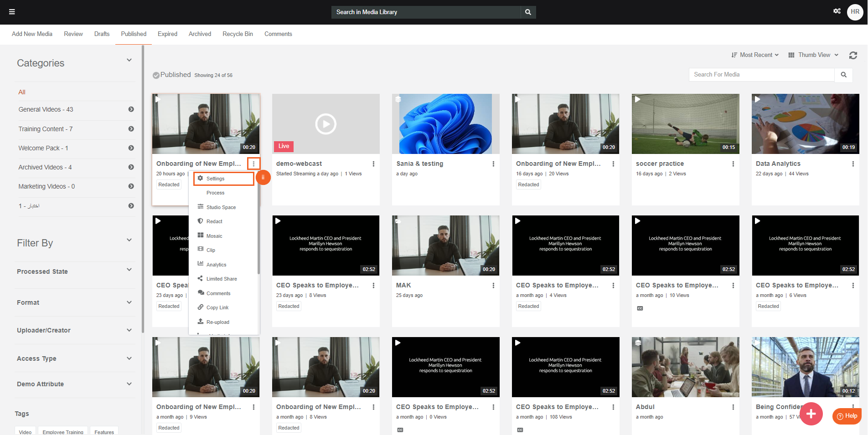
Task: Expand General Videos category arrow
Action: [131, 109]
